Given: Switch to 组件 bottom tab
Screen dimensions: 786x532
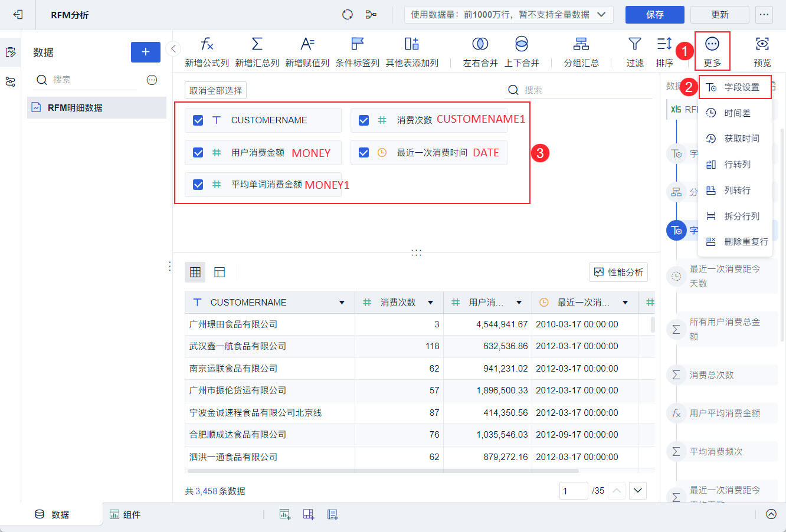Looking at the screenshot, I should point(125,514).
